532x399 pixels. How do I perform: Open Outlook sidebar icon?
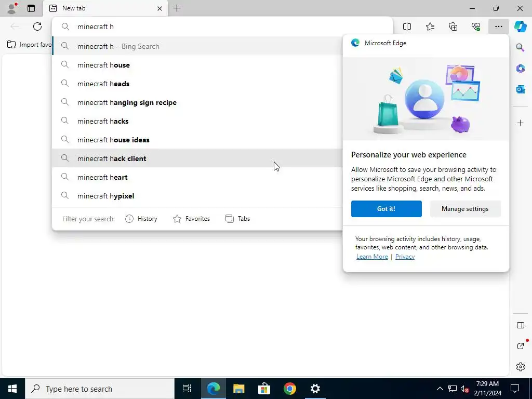[x=520, y=89]
